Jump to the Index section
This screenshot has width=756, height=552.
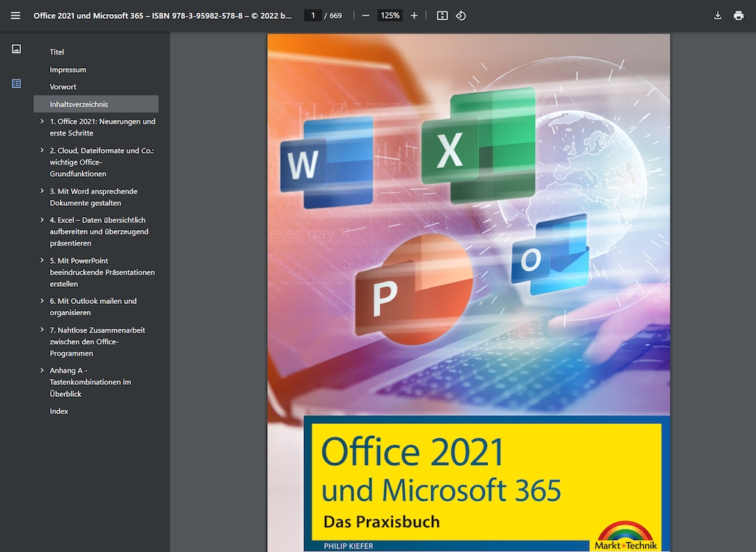pos(58,410)
